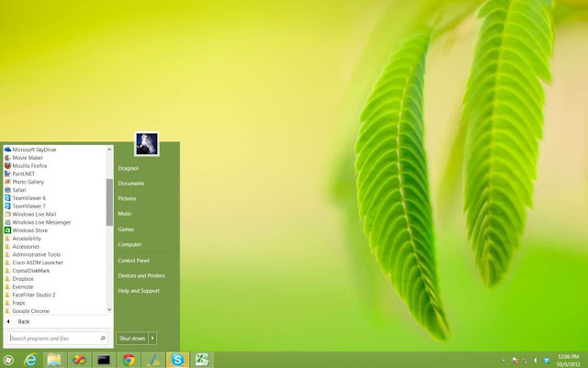This screenshot has height=368, width=588.
Task: Launch Paint.NET from programs list
Action: 19,173
